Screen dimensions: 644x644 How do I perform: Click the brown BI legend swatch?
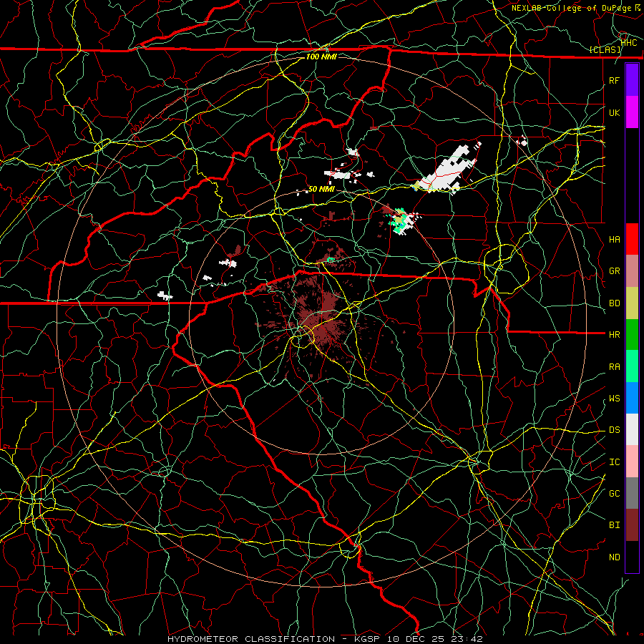(x=632, y=525)
